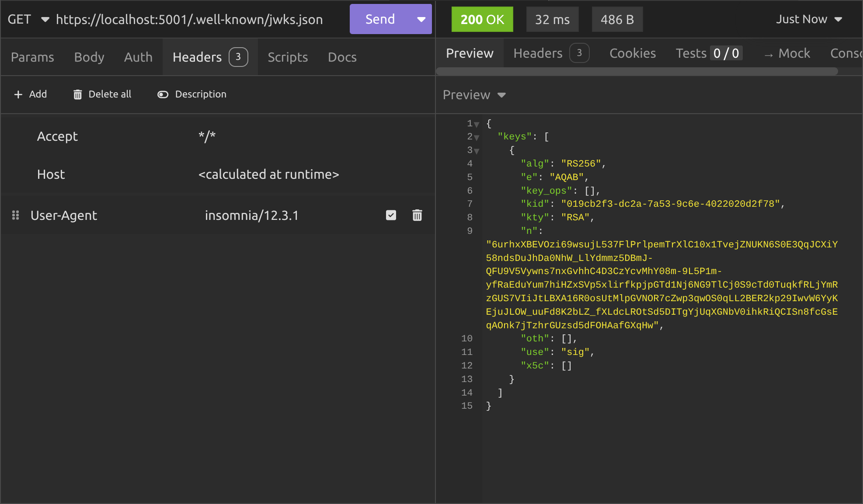The height and width of the screenshot is (504, 863).
Task: Uncheck the User-Agent header checkbox
Action: 391,215
